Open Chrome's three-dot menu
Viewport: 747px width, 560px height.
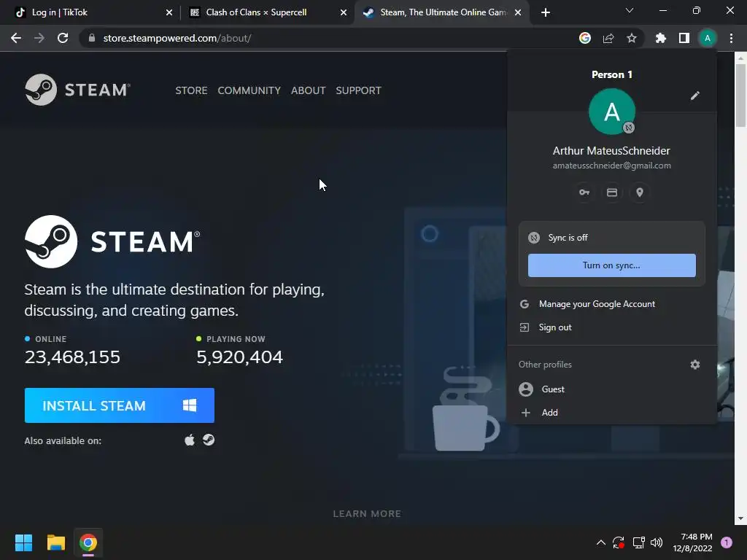731,38
